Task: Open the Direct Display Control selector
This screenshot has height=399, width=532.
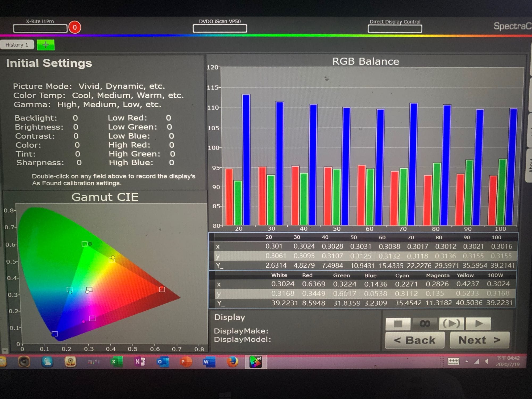Action: tap(395, 29)
